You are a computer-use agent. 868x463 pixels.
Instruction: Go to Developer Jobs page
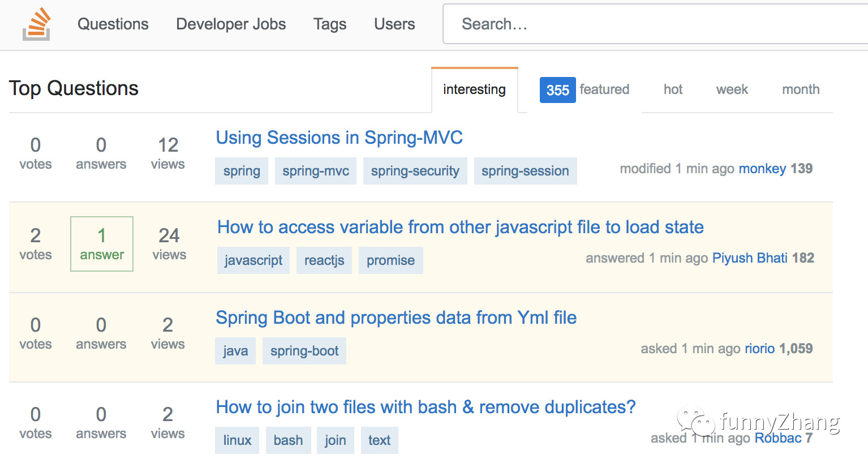[231, 24]
